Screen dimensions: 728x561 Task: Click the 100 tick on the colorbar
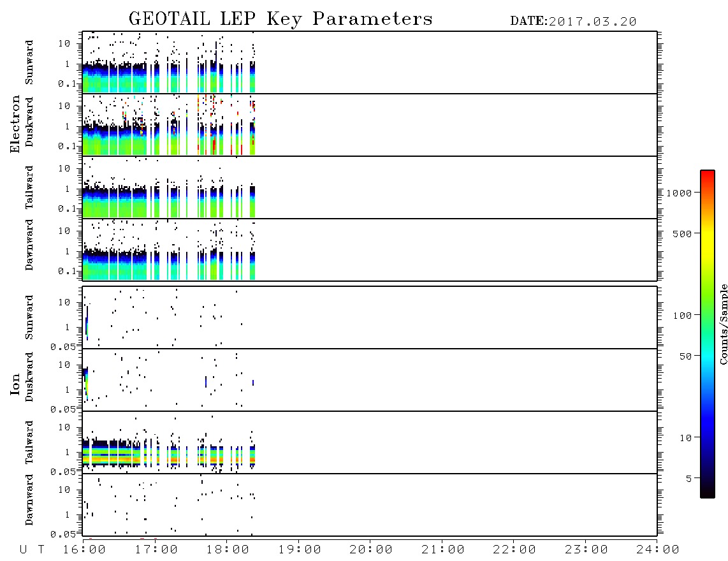tap(682, 316)
